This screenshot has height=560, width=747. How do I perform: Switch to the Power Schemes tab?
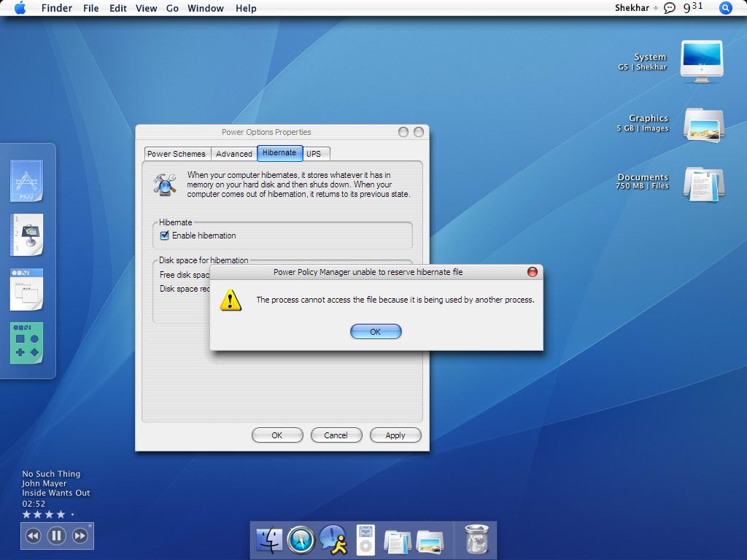click(177, 154)
